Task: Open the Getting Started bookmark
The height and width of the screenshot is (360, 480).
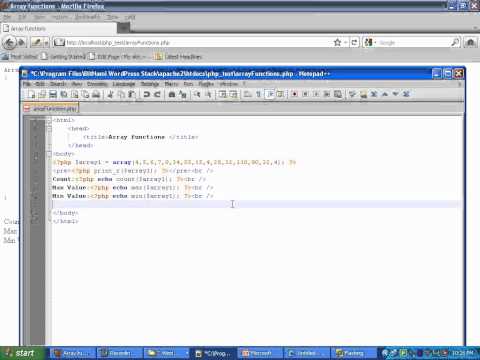Action: [64, 57]
